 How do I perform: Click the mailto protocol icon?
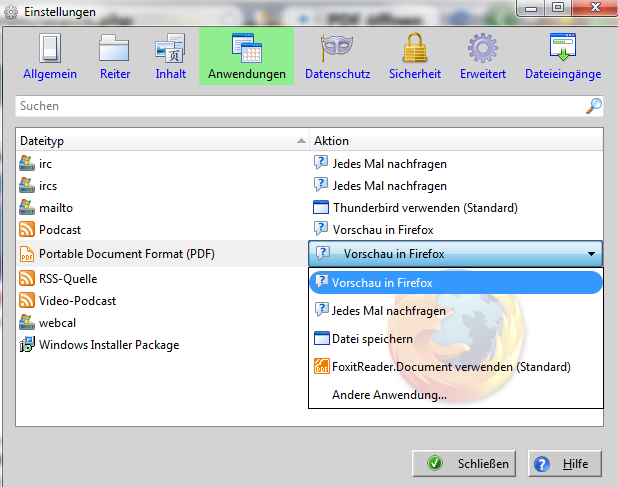27,207
